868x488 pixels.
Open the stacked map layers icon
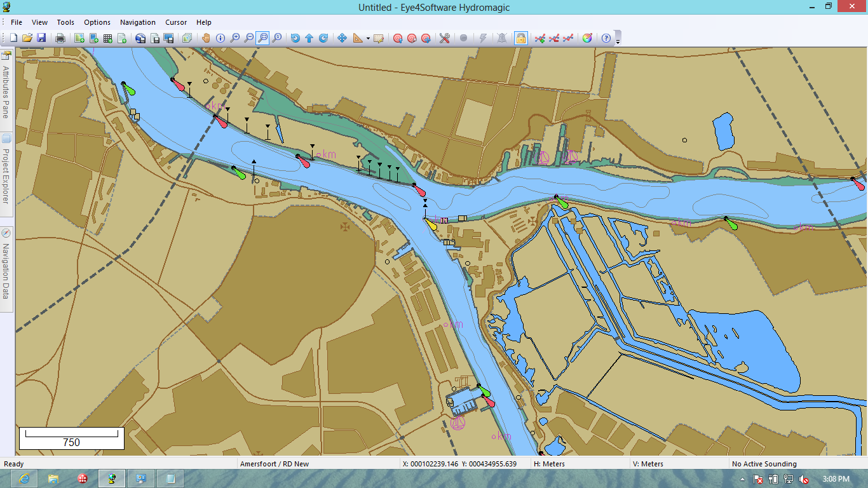187,38
